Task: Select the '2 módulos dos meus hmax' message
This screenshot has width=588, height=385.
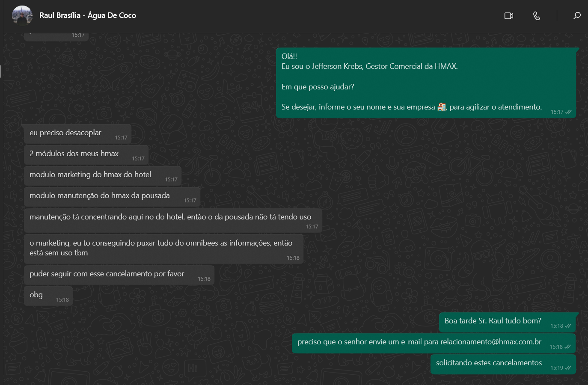Action: (x=74, y=154)
